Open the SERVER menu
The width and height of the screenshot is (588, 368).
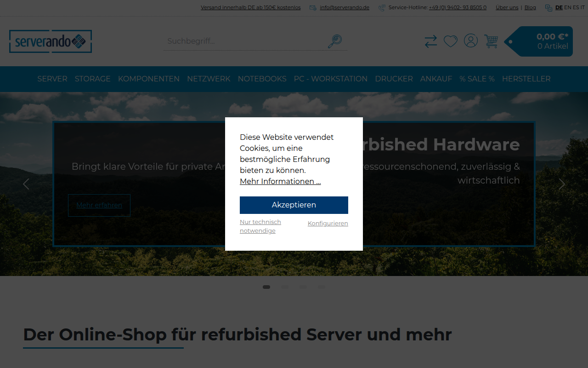(x=52, y=79)
